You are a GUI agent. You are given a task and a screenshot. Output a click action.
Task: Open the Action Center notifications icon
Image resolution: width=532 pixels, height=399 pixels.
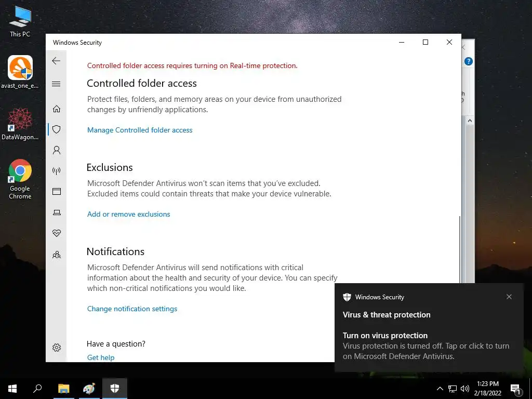click(x=516, y=389)
